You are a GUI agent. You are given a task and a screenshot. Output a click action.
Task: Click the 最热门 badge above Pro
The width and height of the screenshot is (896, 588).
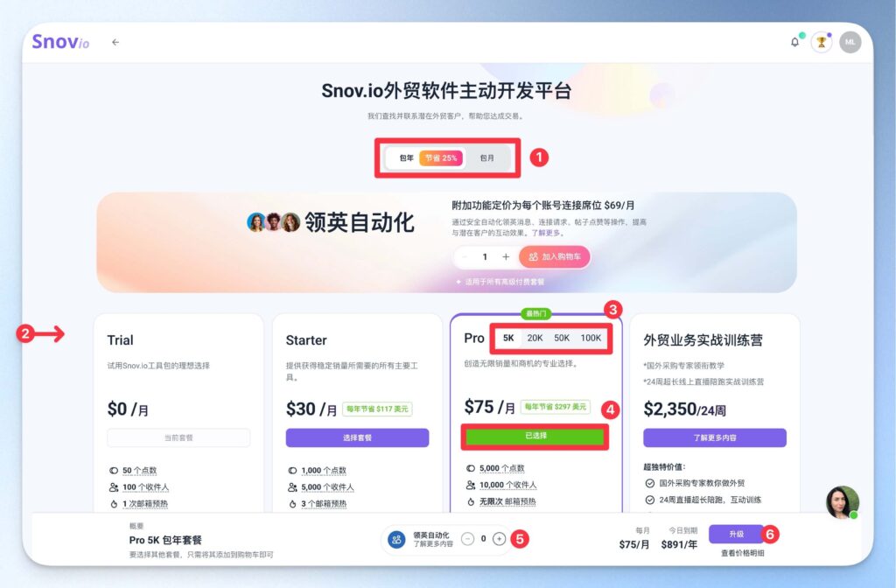coord(536,314)
